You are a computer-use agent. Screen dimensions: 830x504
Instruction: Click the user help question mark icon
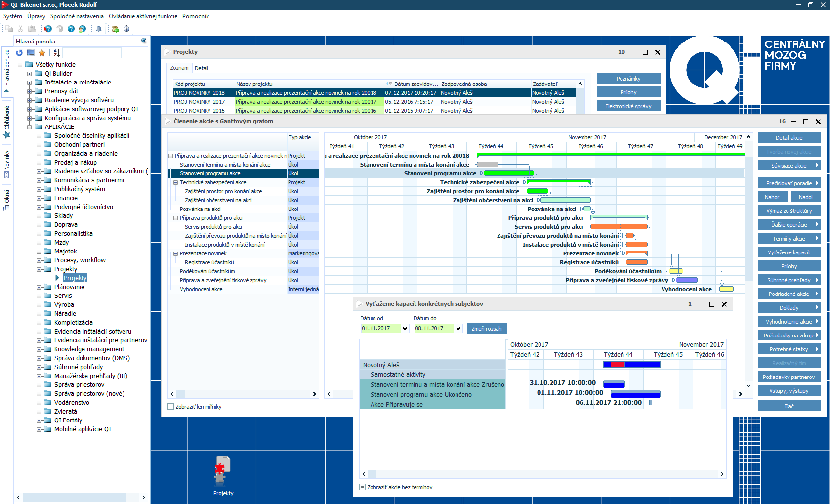pyautogui.click(x=83, y=29)
